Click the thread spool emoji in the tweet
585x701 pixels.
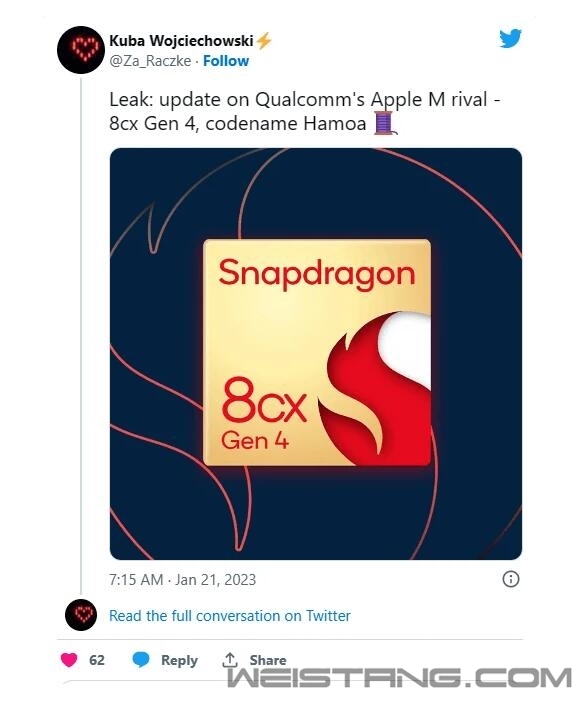385,123
